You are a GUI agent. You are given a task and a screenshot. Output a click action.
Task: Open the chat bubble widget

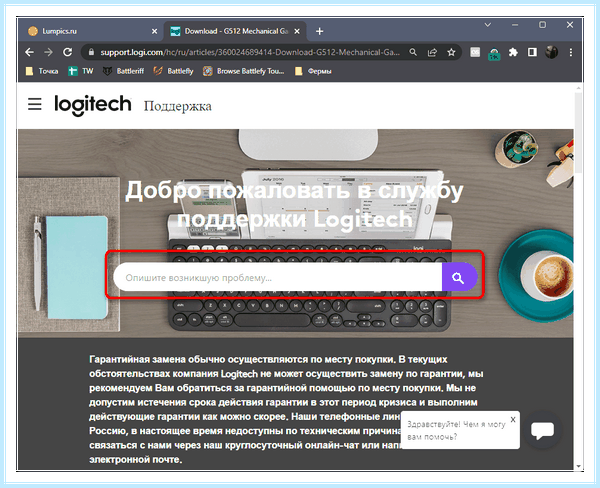[543, 430]
